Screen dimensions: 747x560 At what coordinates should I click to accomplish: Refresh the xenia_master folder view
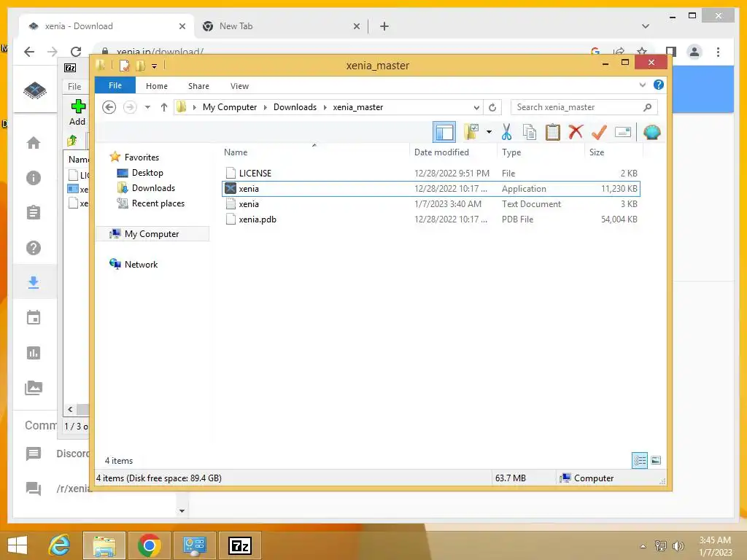coord(492,107)
